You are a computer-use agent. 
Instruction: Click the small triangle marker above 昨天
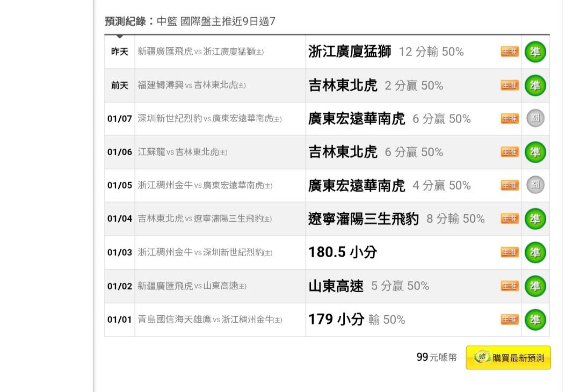click(120, 37)
